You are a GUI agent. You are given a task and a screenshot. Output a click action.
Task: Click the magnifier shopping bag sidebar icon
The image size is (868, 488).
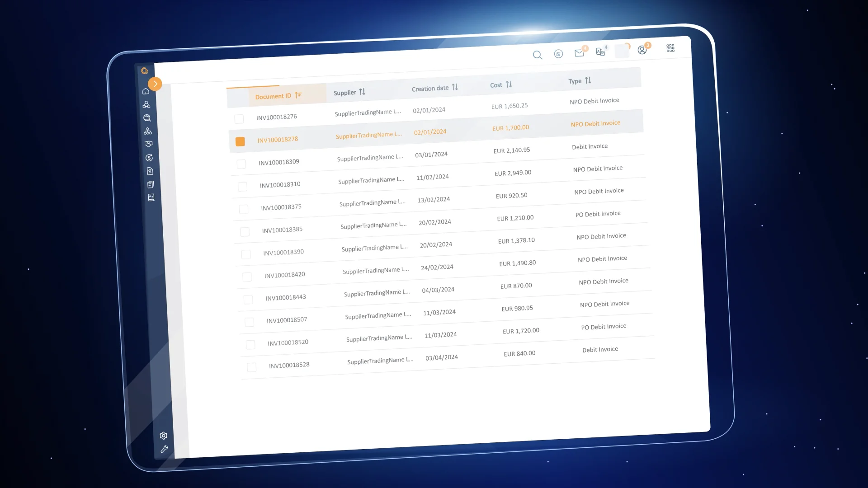coord(147,118)
